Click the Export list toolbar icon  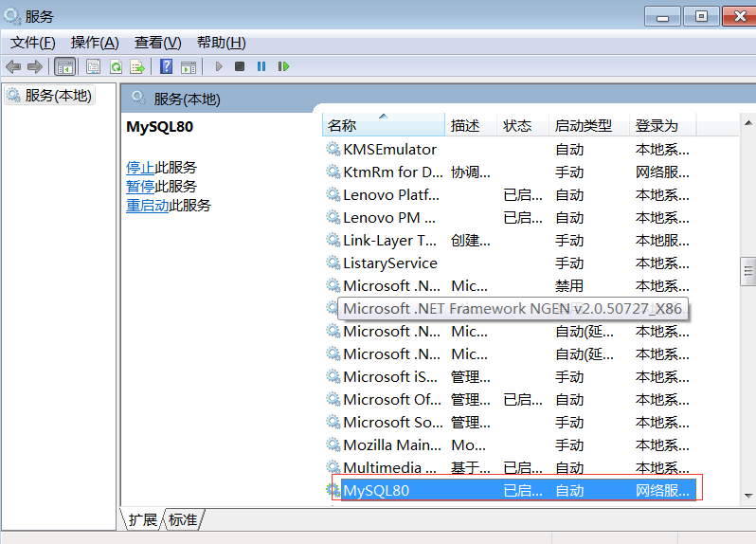(x=137, y=66)
